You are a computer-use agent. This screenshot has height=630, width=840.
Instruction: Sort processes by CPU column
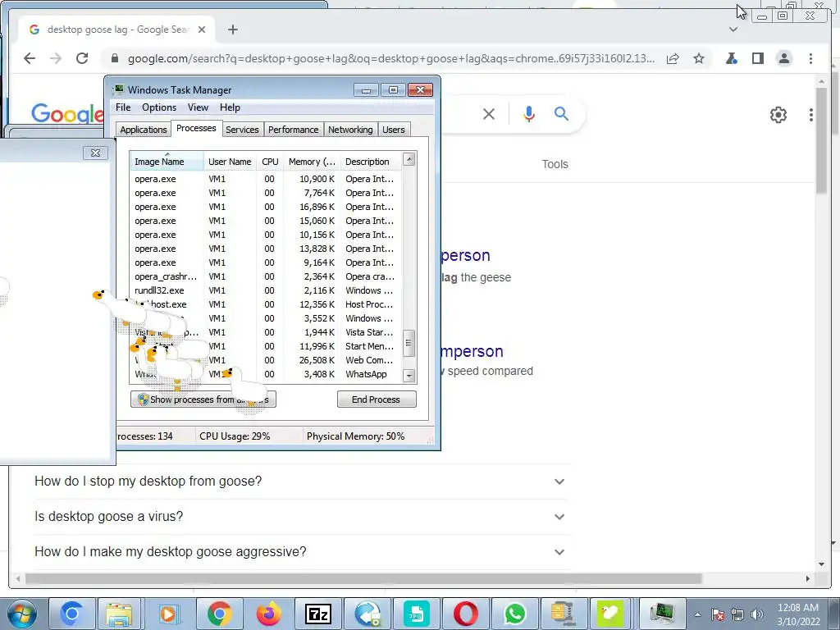point(270,162)
